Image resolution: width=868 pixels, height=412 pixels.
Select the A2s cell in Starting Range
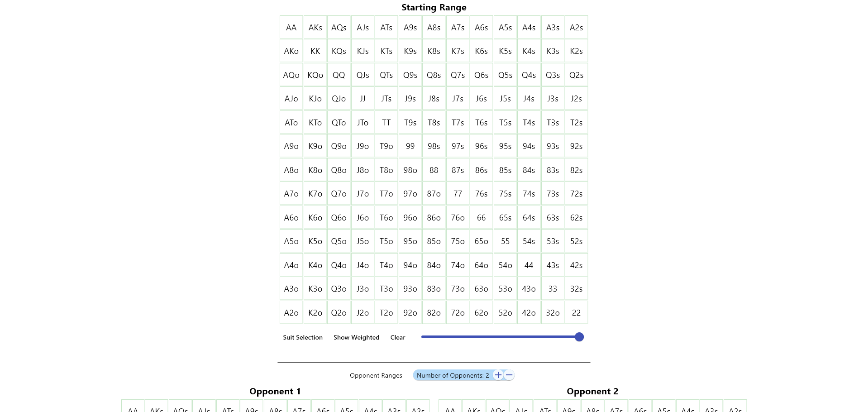[x=576, y=28]
